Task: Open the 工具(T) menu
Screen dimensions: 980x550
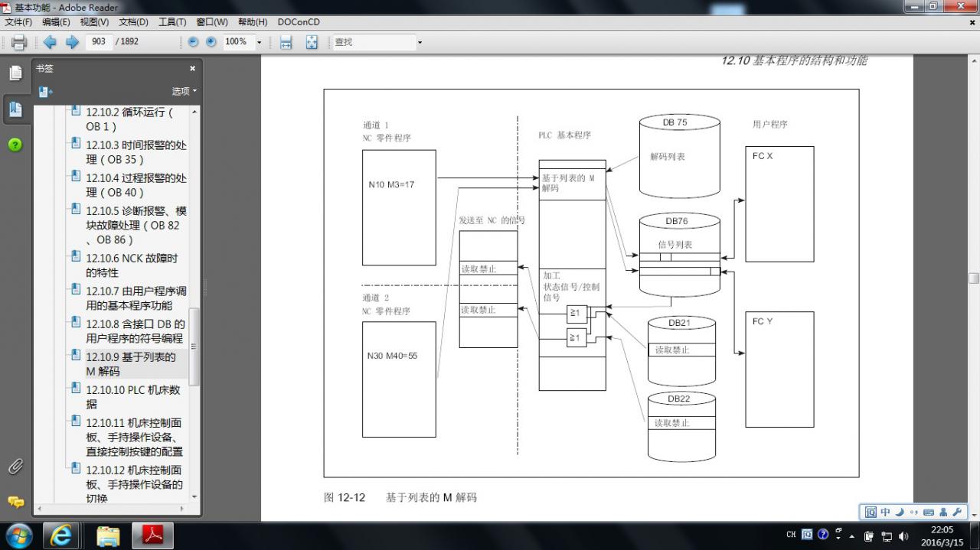Action: coord(172,22)
